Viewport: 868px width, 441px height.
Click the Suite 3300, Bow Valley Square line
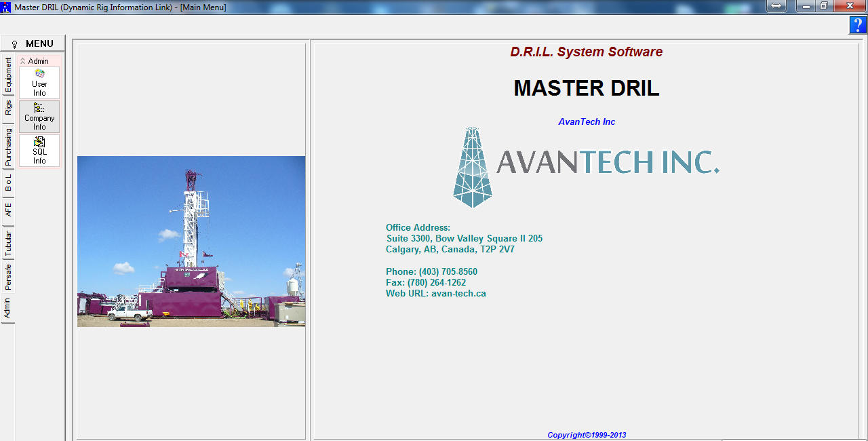[x=465, y=239]
